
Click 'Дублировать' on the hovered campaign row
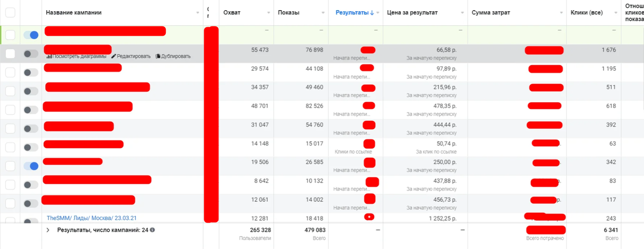tap(173, 56)
